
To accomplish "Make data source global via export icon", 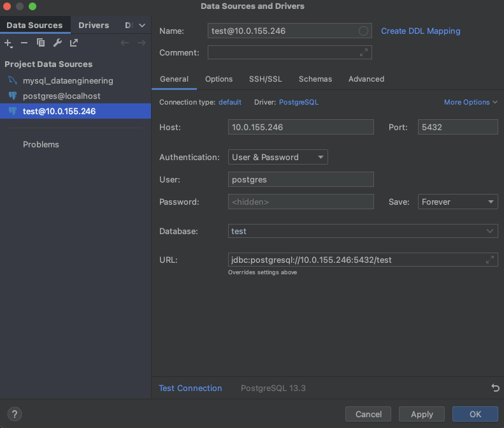I will (x=74, y=43).
